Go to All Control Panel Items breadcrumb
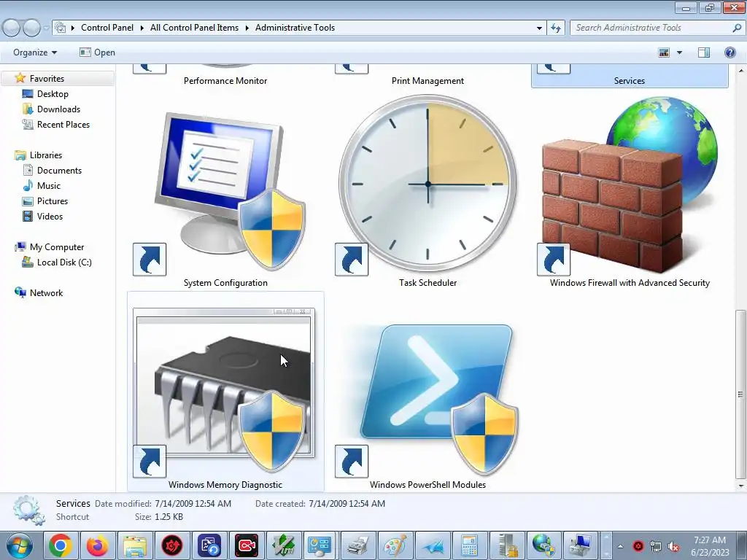 click(x=194, y=28)
